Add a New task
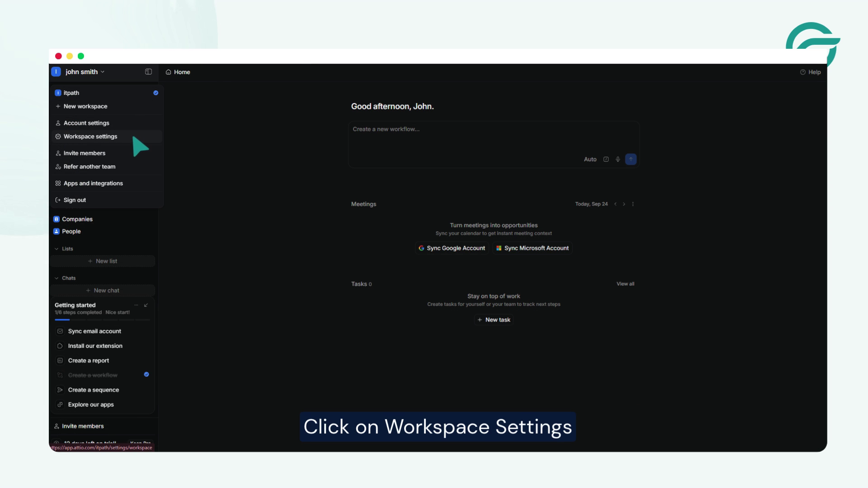This screenshot has height=488, width=868. [494, 320]
